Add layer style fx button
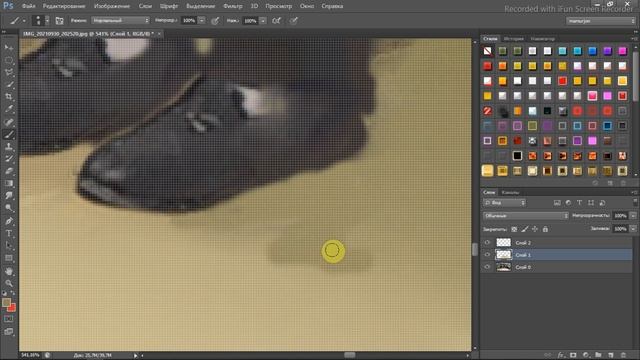The width and height of the screenshot is (640, 360). point(561,355)
